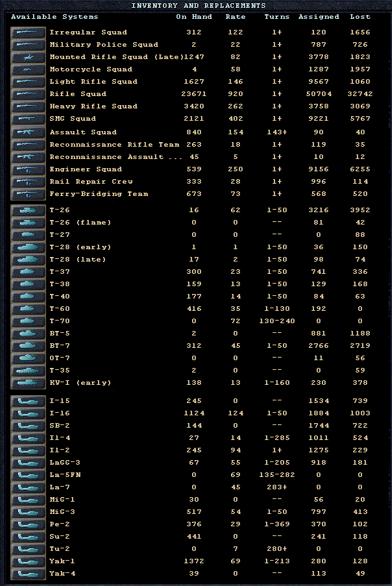This screenshot has width=392, height=586.
Task: Click the Assigned column header
Action: (x=319, y=17)
